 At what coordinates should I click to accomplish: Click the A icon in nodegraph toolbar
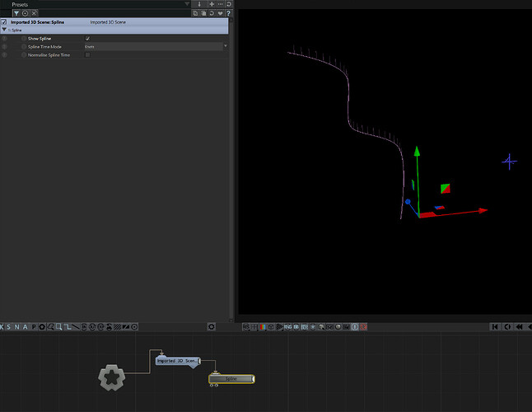25,327
